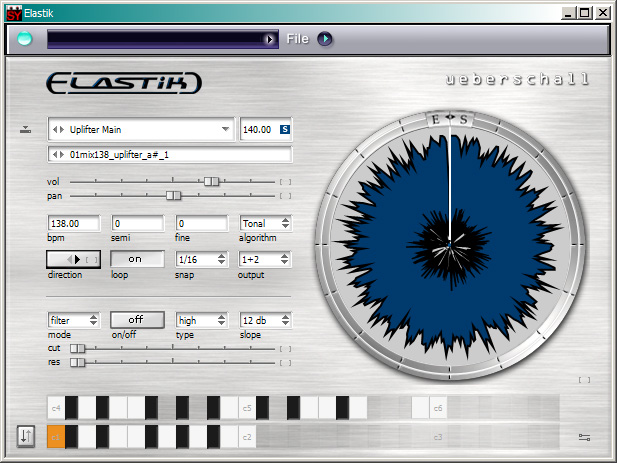Click the Elastik logo
617x463 pixels.
(x=124, y=83)
